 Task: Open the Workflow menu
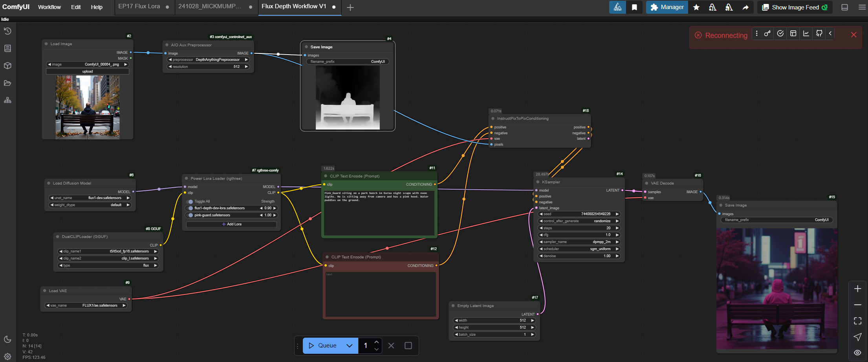(49, 7)
